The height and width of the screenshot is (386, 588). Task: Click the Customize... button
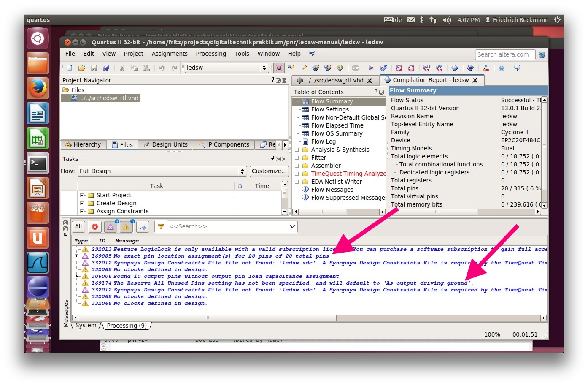(x=269, y=171)
